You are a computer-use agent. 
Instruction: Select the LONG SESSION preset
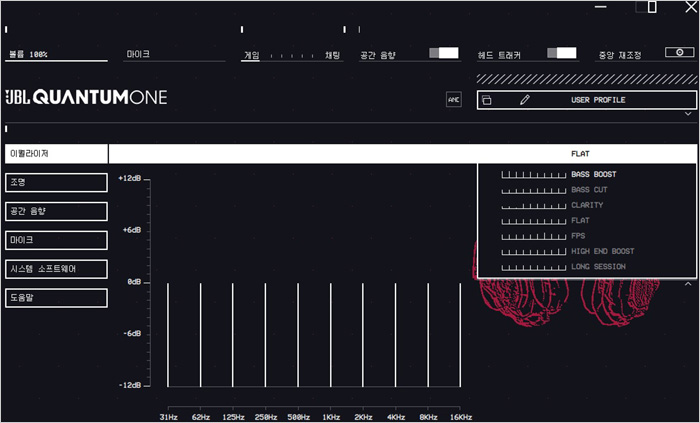click(x=598, y=267)
